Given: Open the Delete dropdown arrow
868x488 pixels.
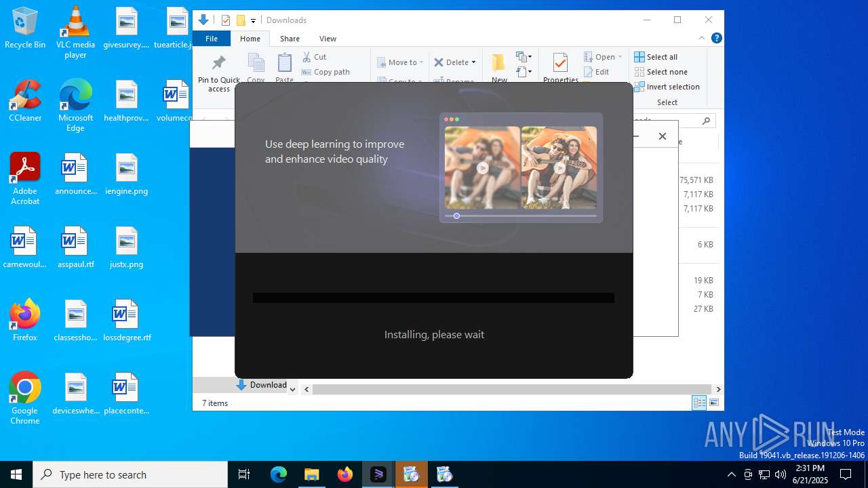Looking at the screenshot, I should 473,62.
